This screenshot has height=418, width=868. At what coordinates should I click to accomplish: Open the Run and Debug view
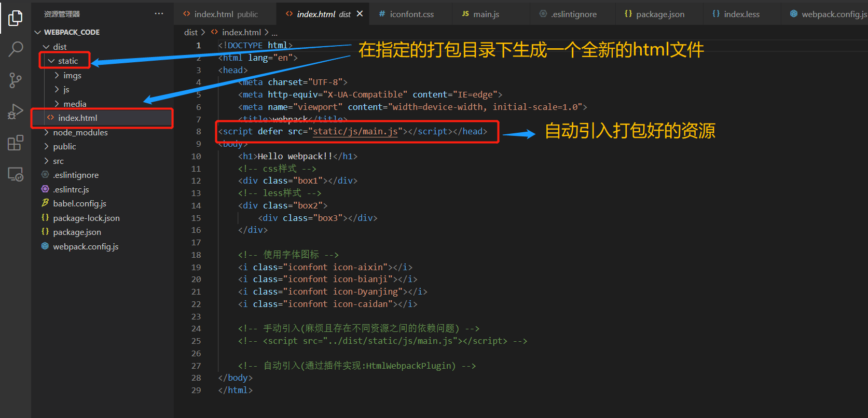click(x=16, y=111)
